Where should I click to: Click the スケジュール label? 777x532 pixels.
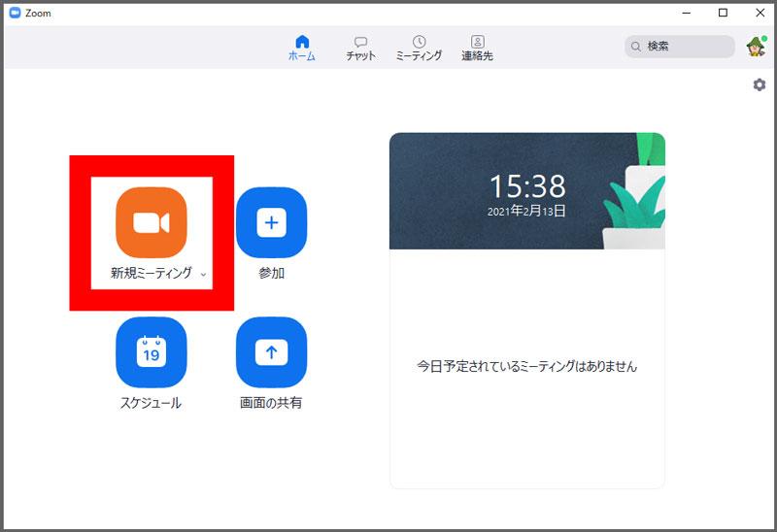pos(152,403)
